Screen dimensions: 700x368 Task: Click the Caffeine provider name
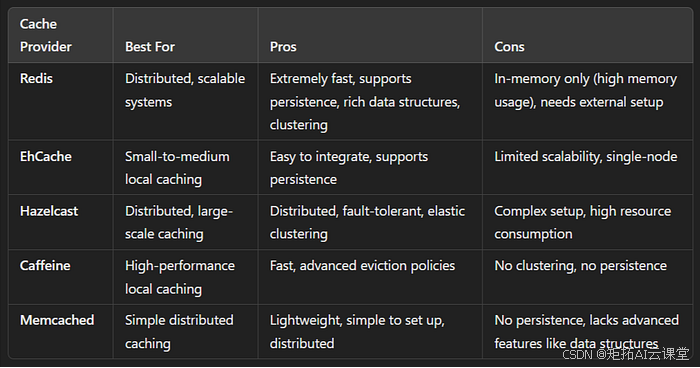(45, 265)
